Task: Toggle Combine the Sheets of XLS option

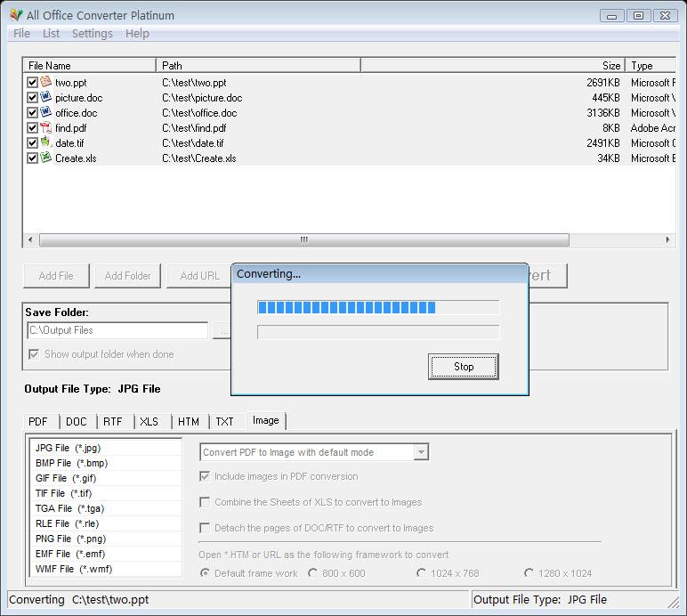Action: tap(206, 502)
